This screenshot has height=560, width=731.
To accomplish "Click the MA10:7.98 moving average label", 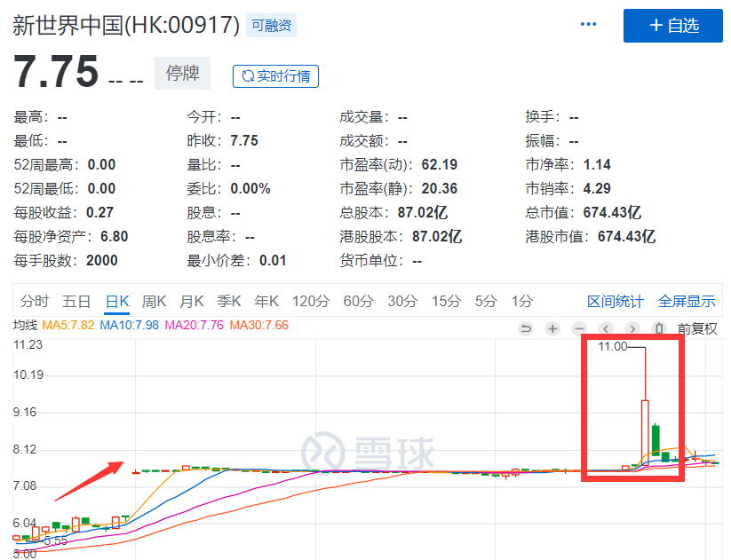I will [130, 325].
